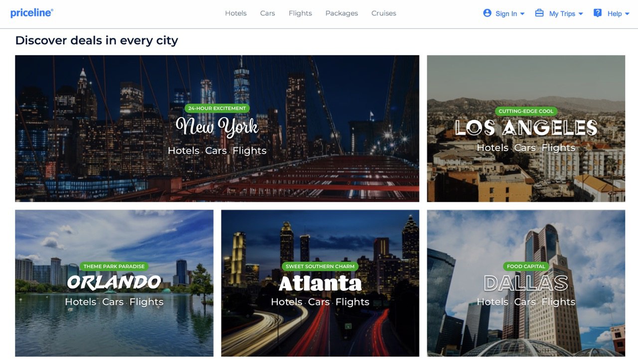Click the Sign In user profile icon
Image resolution: width=638 pixels, height=364 pixels.
487,13
